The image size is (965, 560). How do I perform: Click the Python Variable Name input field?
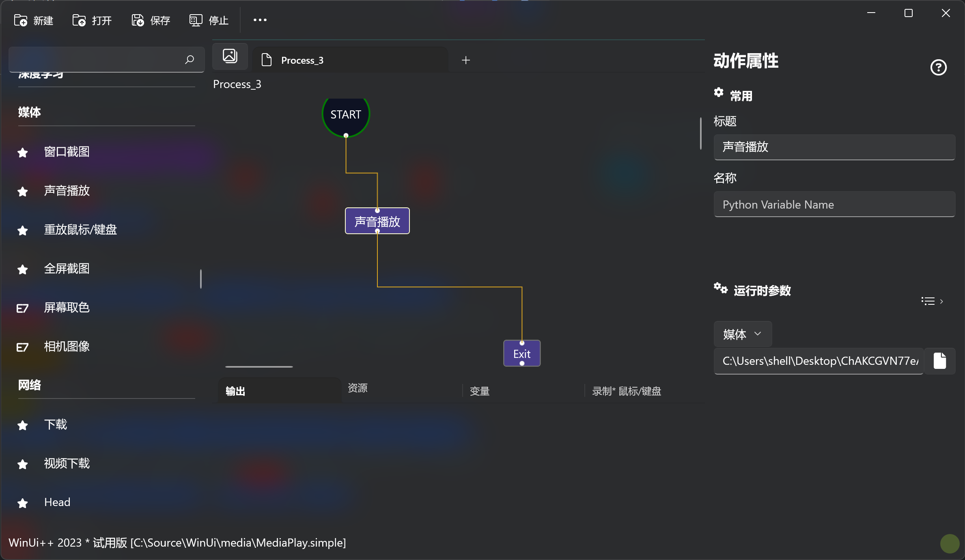point(834,205)
